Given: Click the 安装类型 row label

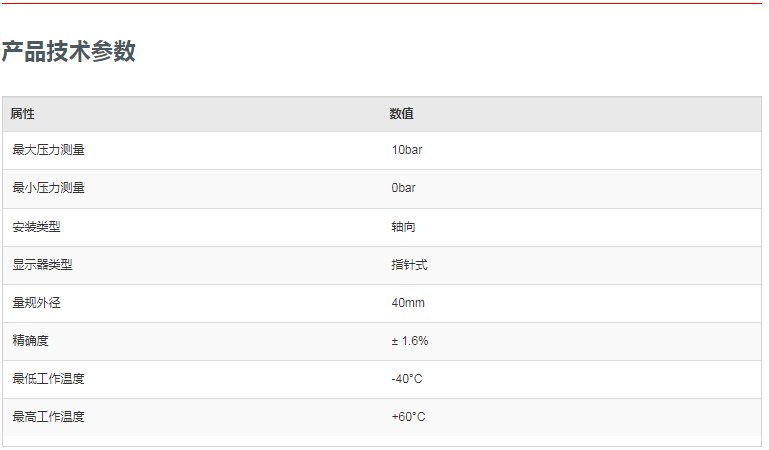Looking at the screenshot, I should [36, 226].
